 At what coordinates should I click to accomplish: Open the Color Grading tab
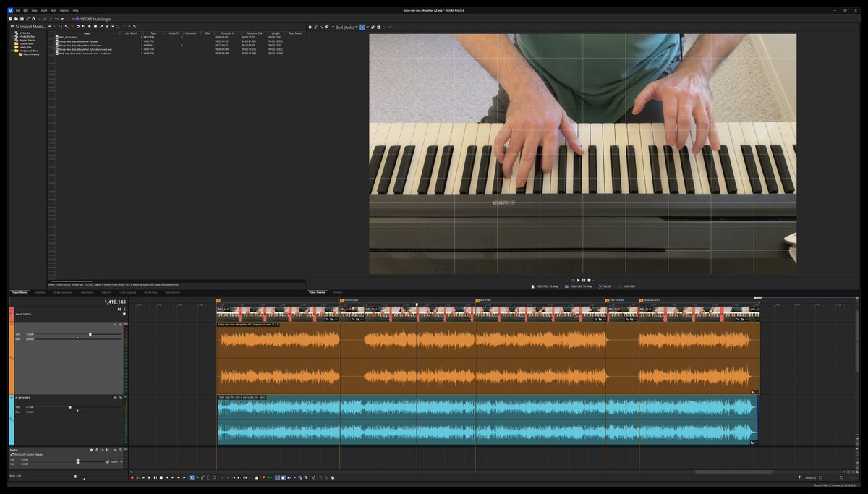coord(127,292)
